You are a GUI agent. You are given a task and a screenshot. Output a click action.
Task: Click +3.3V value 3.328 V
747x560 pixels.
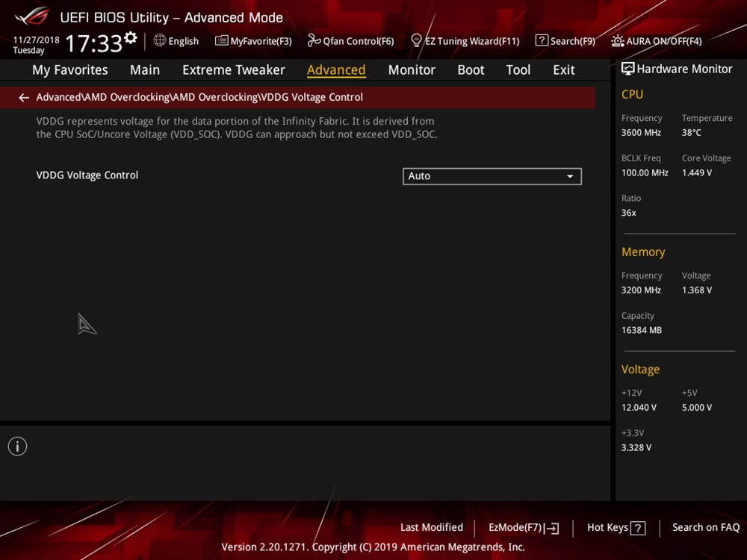tap(636, 447)
